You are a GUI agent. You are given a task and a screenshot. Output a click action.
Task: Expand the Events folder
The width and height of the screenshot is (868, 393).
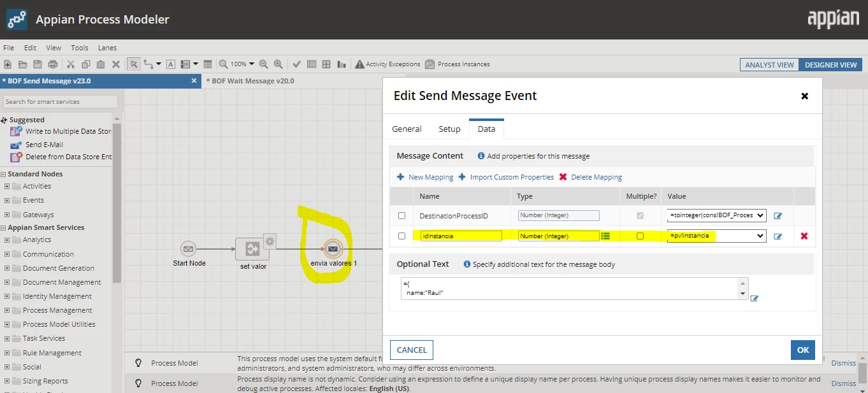tap(7, 200)
